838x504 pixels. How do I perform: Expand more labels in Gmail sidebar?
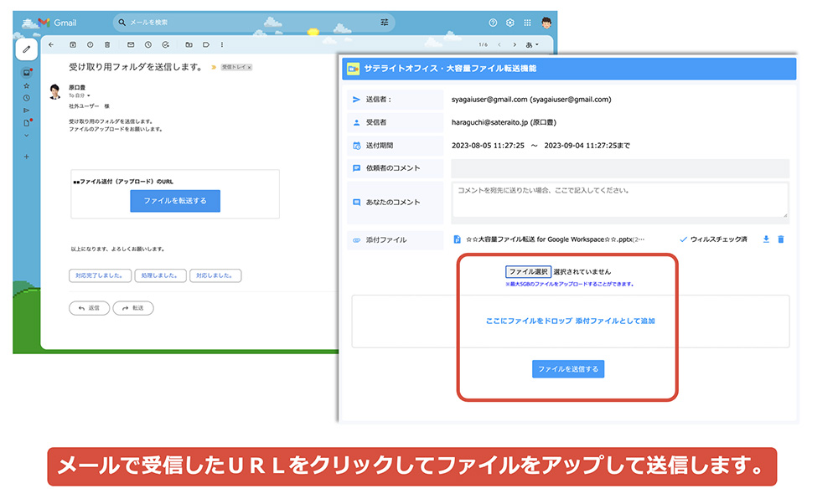click(x=26, y=136)
